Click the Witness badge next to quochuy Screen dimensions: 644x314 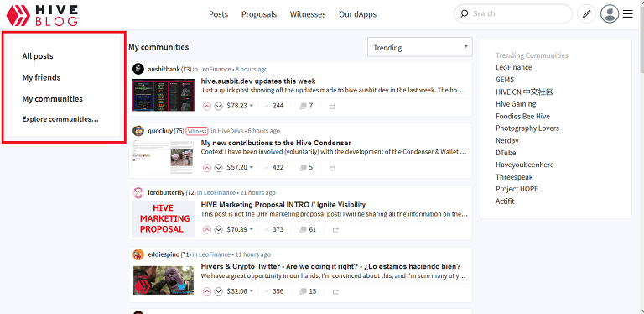pyautogui.click(x=197, y=131)
